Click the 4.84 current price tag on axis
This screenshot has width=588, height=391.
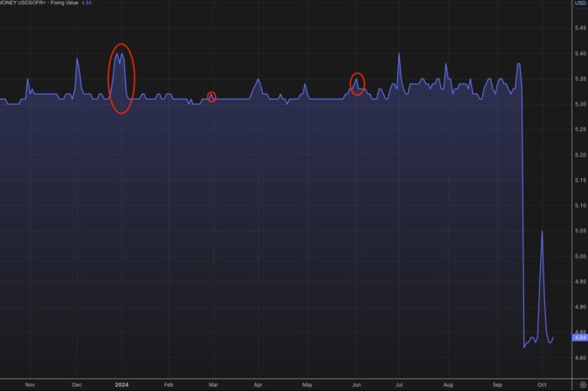point(578,337)
